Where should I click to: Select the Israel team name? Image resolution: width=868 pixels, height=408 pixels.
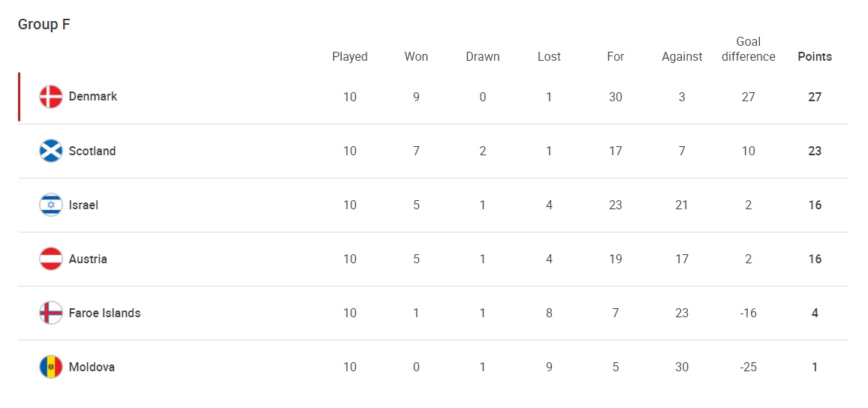coord(83,205)
